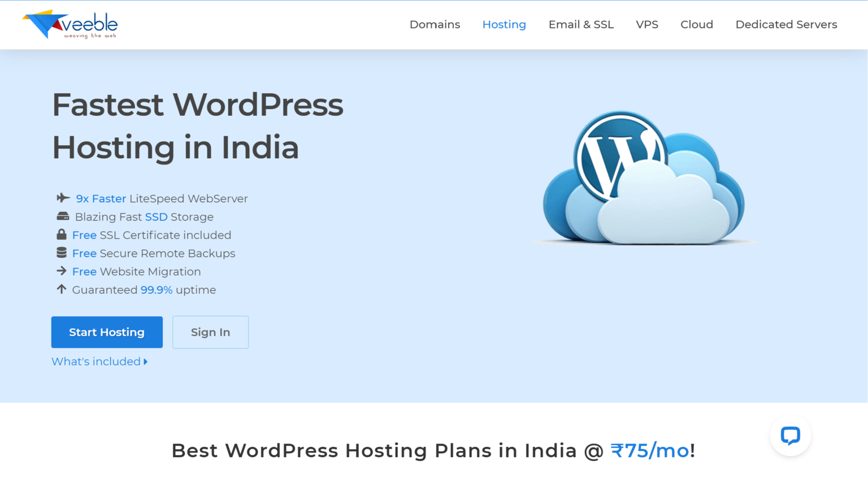Click the 'Free SSL Certificate included' text
868x482 pixels.
151,235
